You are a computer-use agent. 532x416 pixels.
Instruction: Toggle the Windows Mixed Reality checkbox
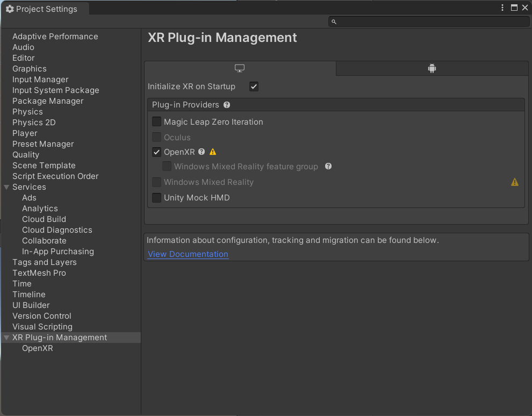[x=156, y=182]
